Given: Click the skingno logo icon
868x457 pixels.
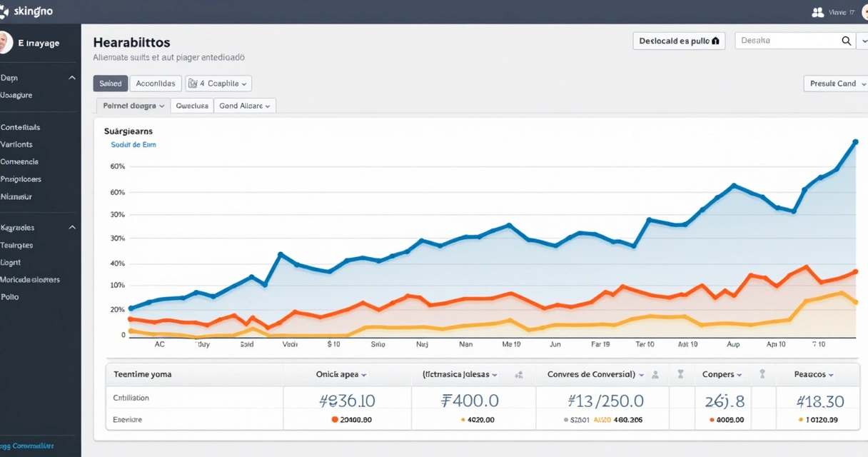Looking at the screenshot, I should [6, 11].
